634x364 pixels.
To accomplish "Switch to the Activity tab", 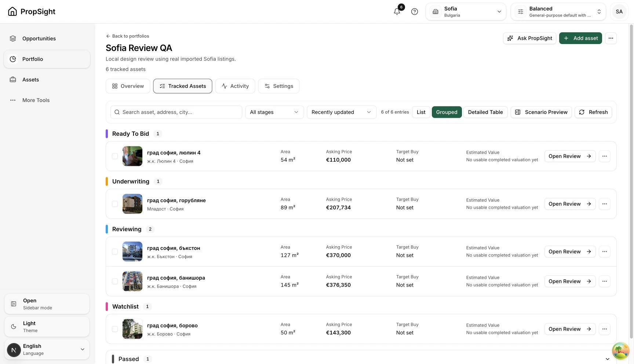I will pyautogui.click(x=235, y=86).
